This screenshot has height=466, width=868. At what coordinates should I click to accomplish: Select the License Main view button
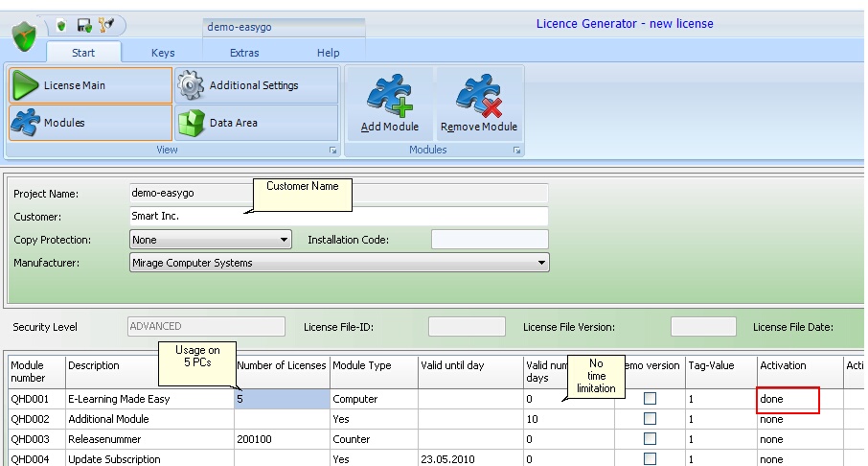(90, 85)
